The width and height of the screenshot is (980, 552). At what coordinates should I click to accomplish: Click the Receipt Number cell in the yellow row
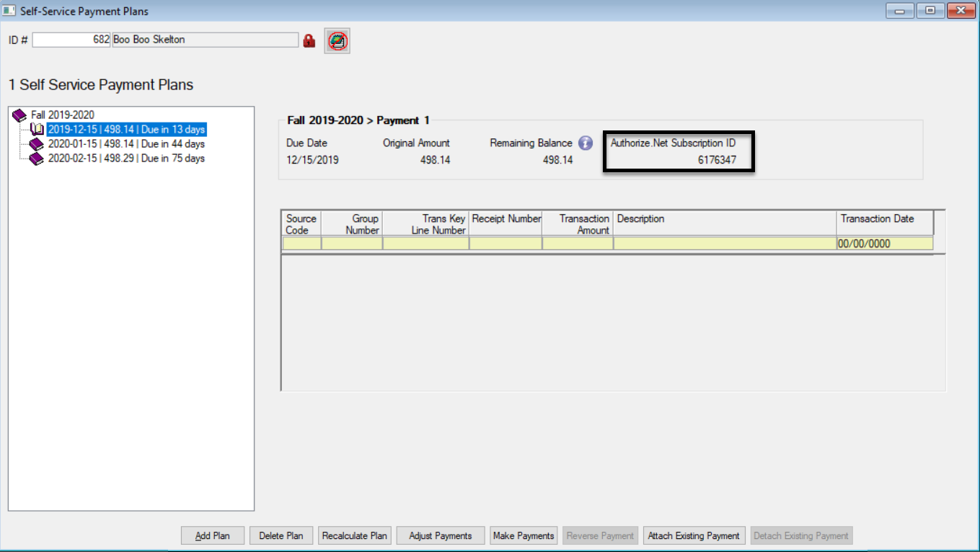[506, 244]
